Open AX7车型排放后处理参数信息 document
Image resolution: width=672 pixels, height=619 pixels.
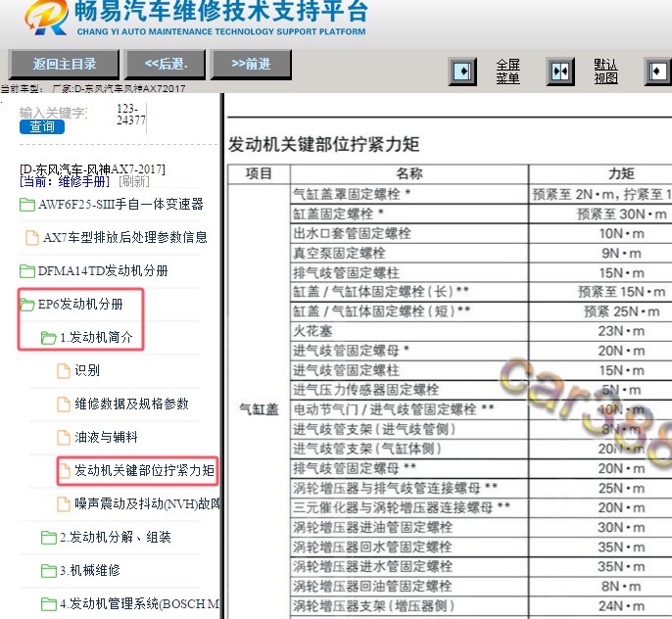pos(125,237)
